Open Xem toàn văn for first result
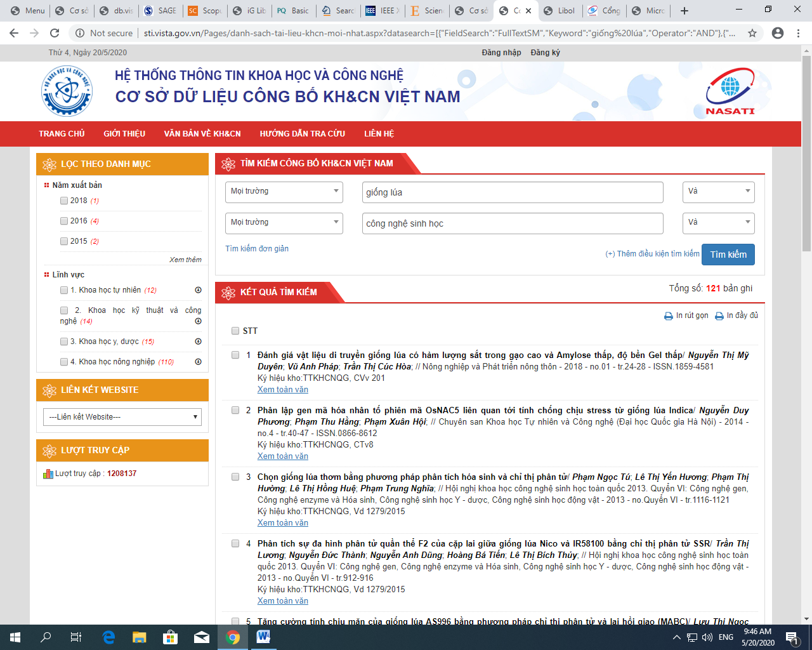The image size is (812, 650). coord(283,390)
